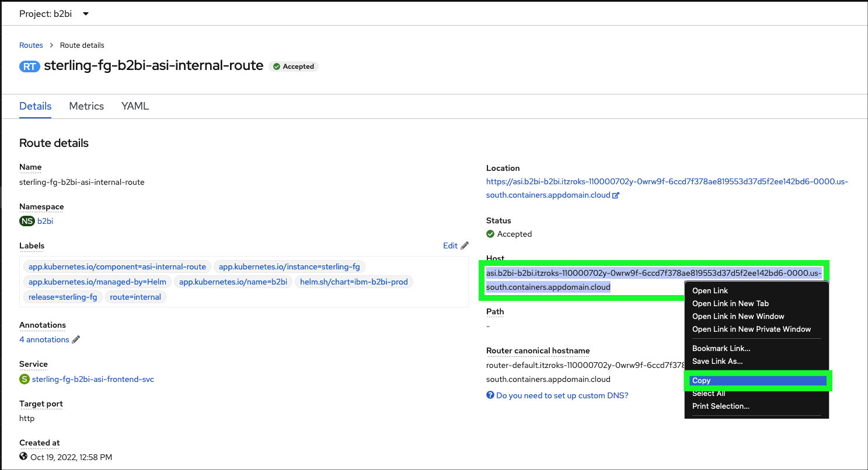Click the RT route resource badge

click(30, 66)
